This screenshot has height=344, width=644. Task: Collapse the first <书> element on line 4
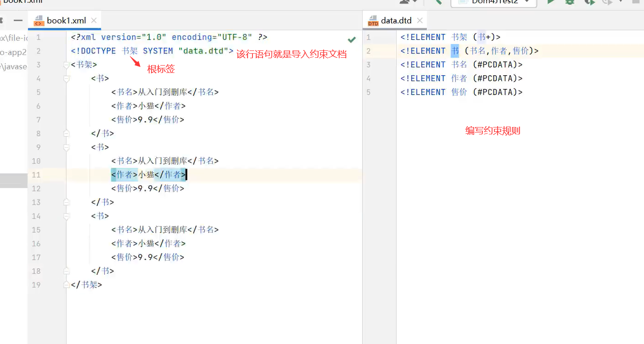click(67, 79)
